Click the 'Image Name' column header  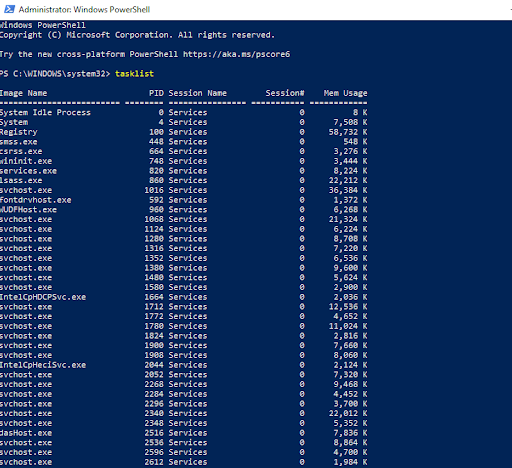[23, 93]
